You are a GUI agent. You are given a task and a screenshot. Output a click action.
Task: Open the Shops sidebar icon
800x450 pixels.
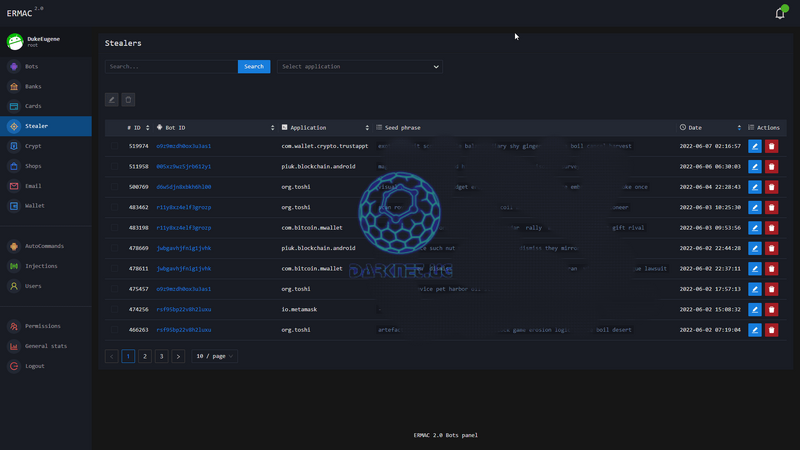[14, 166]
